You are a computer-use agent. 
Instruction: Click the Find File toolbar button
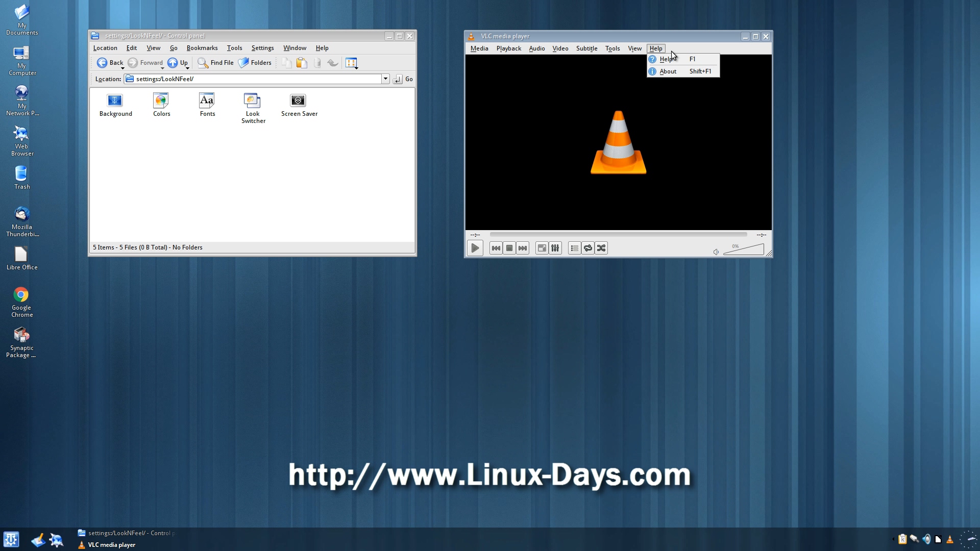pyautogui.click(x=215, y=63)
